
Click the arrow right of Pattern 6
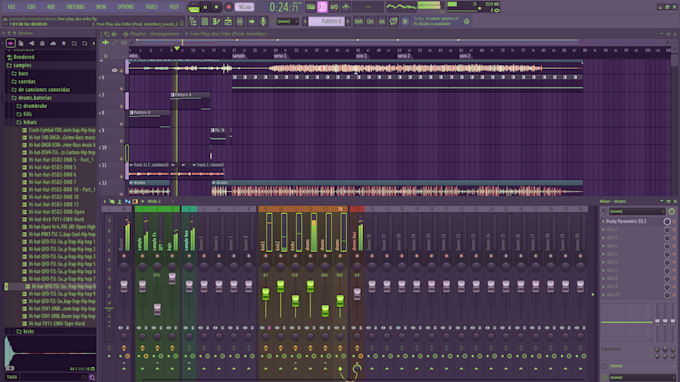pos(348,21)
